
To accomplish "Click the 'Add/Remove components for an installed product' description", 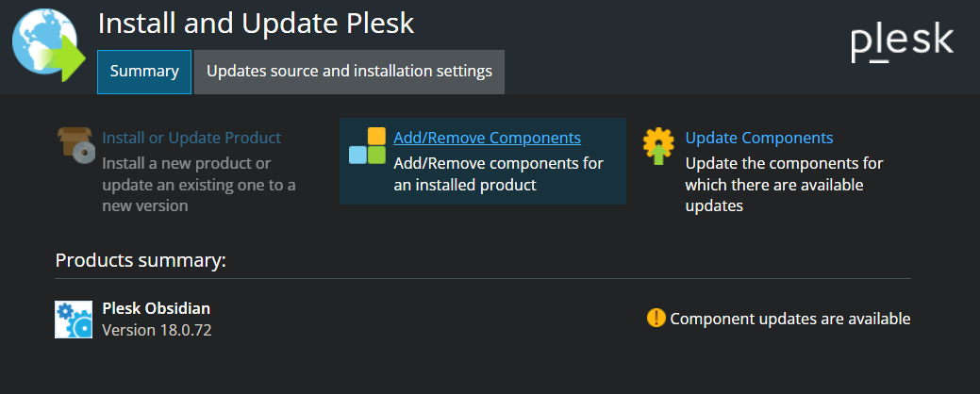I will point(498,174).
